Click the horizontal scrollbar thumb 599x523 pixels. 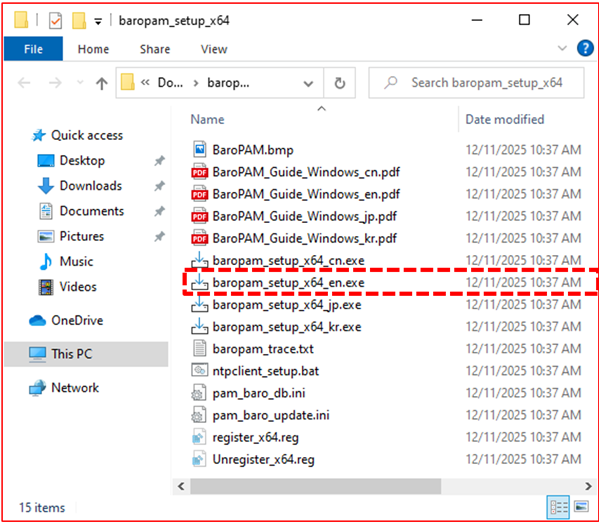[316, 486]
